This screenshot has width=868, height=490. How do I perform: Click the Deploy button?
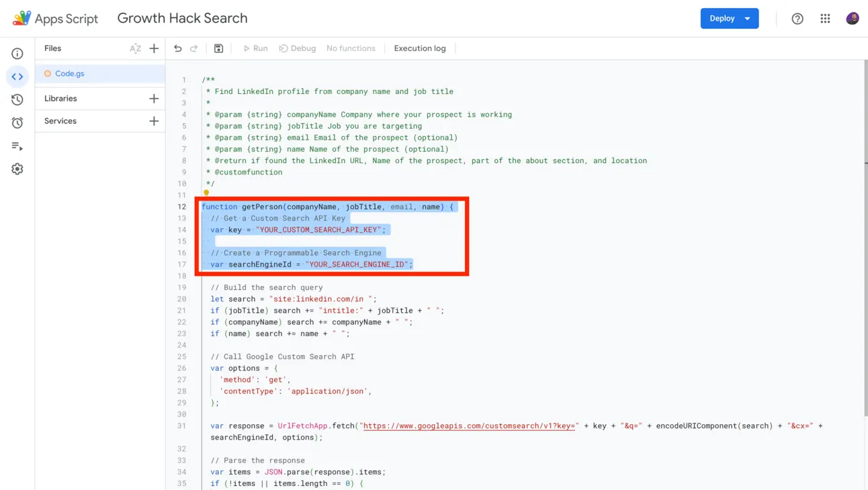722,19
